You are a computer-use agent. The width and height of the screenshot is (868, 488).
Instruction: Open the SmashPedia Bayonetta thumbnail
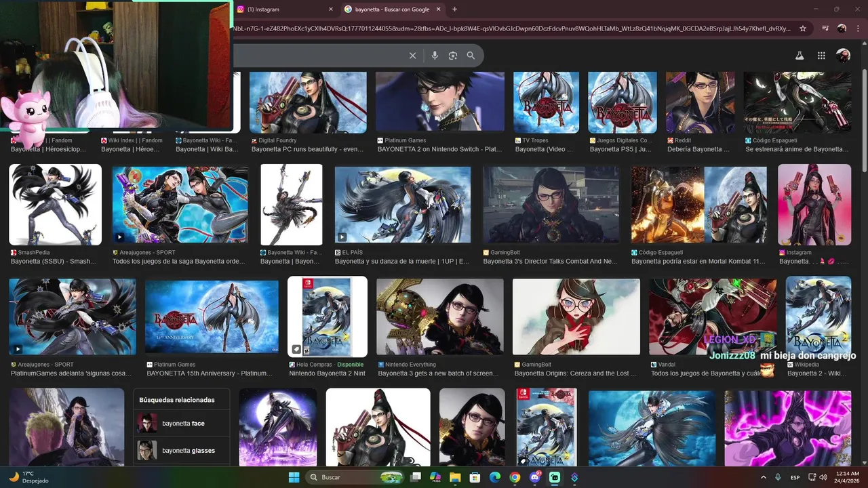pos(55,205)
